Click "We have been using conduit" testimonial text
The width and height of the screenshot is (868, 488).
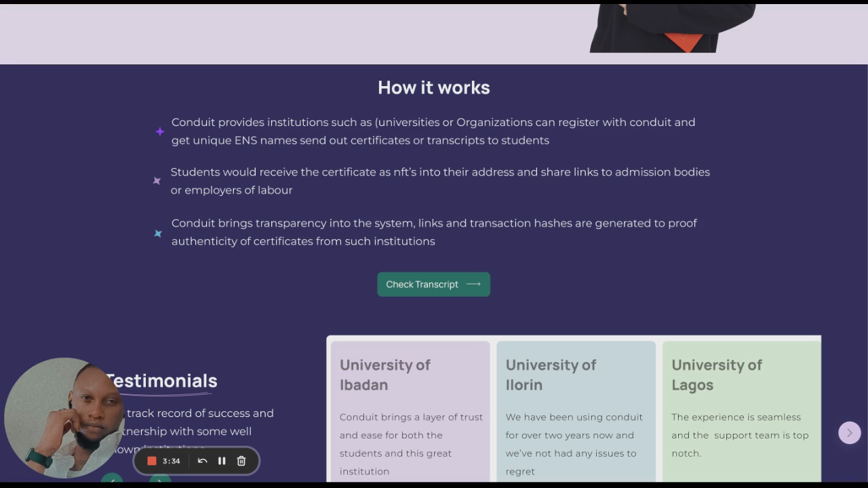click(x=574, y=444)
